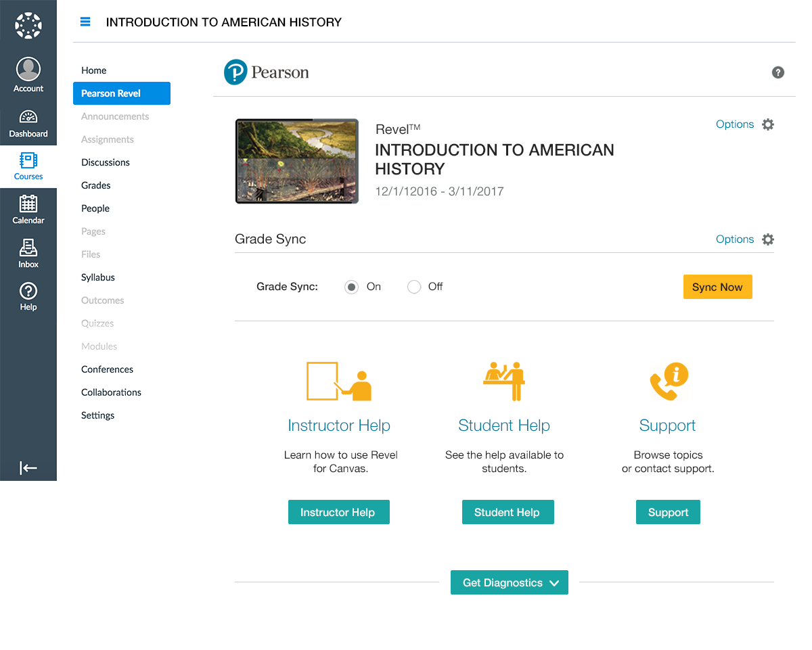The width and height of the screenshot is (812, 650).
Task: Open Discussions in the course menu
Action: tap(106, 162)
